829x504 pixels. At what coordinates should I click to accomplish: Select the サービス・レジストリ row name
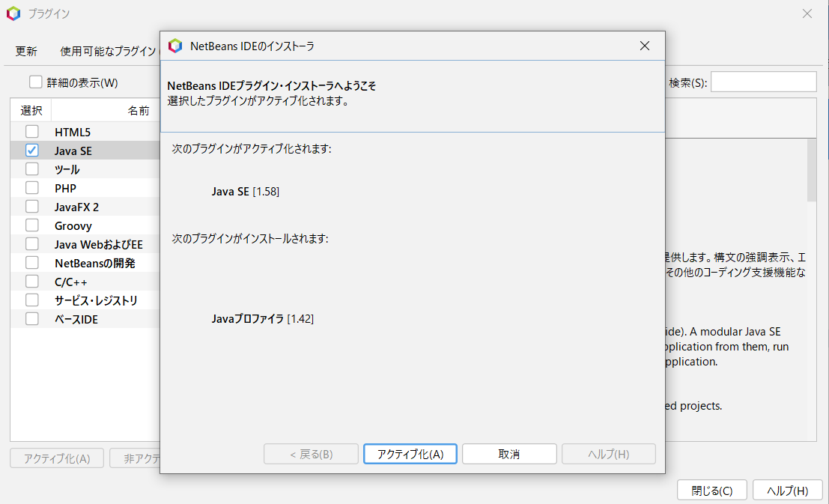pyautogui.click(x=96, y=300)
